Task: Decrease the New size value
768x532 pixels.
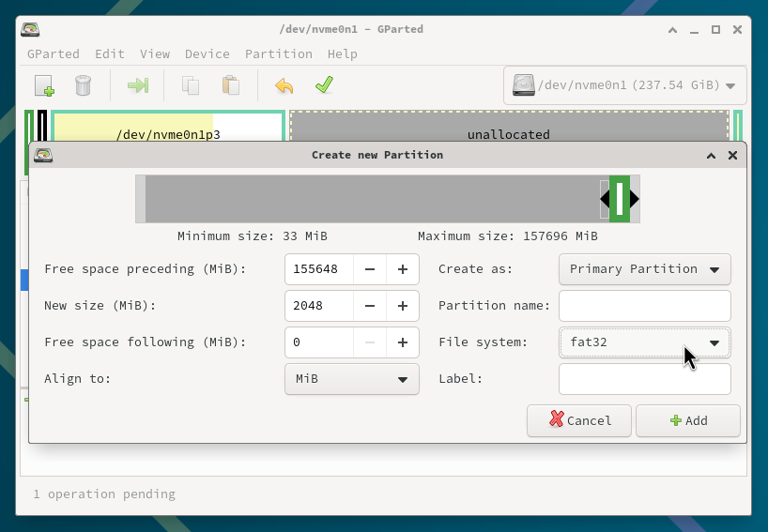Action: click(x=370, y=306)
